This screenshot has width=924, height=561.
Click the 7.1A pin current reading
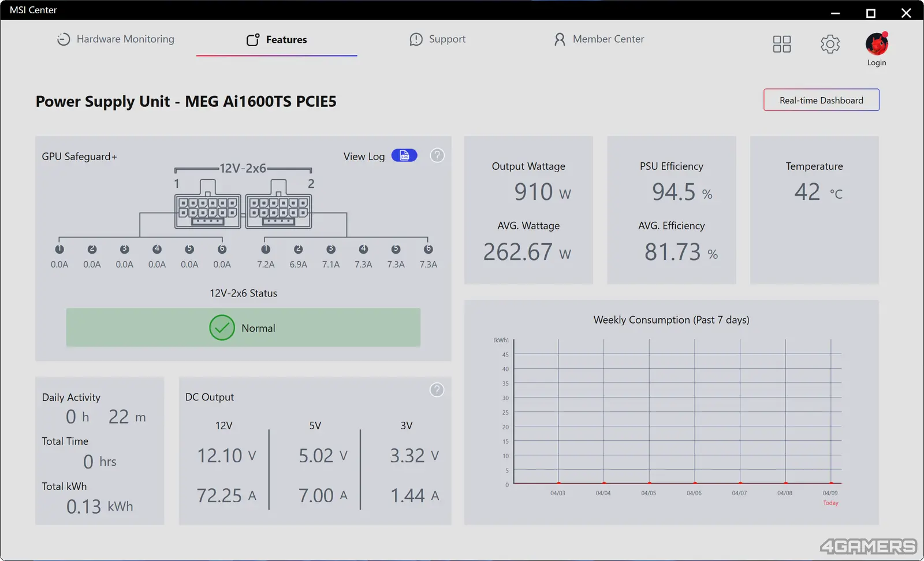(331, 265)
